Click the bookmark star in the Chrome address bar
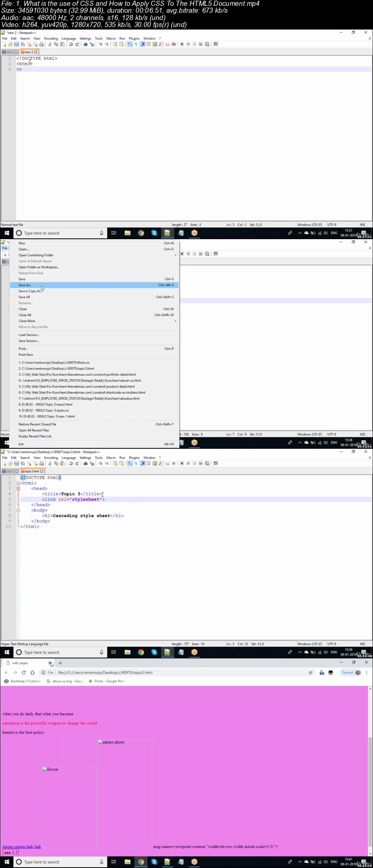Screen dimensions: 373x868 (310, 673)
